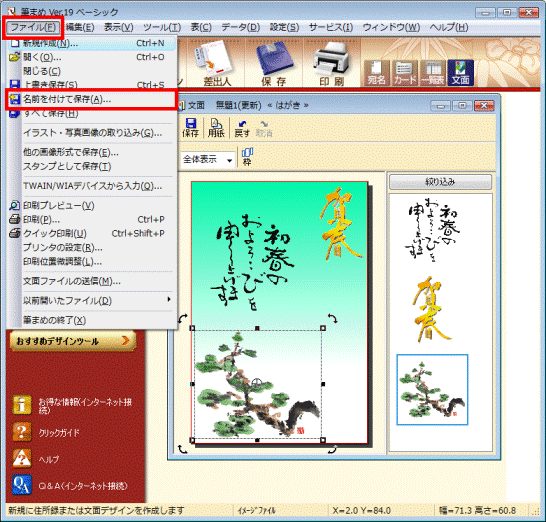Image resolution: width=546 pixels, height=522 pixels.
Task: Click the 印刷(P) printer icon in menu
Action: [x=14, y=220]
